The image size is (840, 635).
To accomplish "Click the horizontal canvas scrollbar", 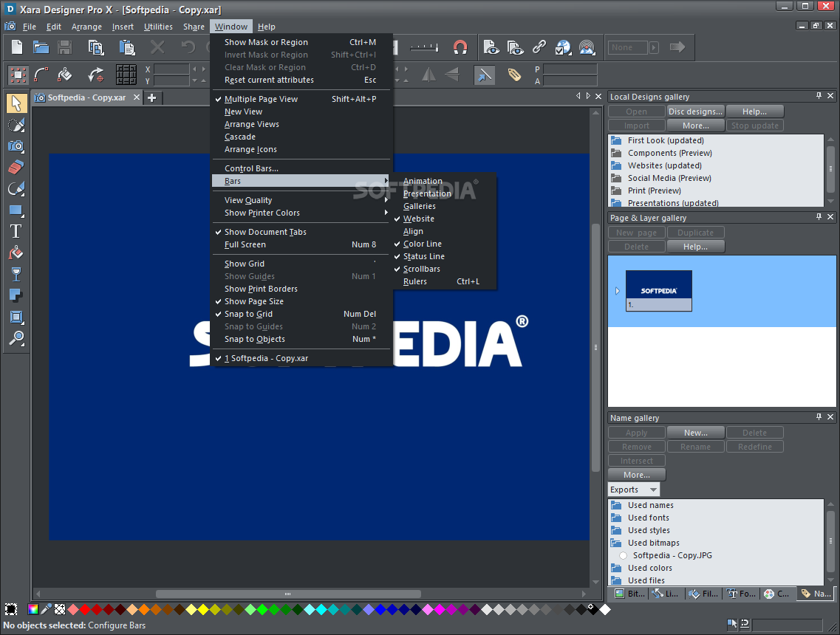I will tap(288, 594).
